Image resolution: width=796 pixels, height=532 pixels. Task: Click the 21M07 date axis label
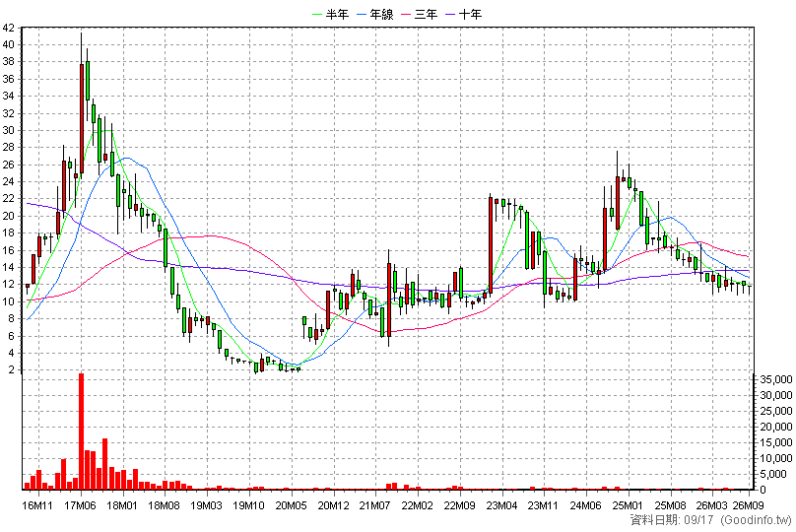[375, 505]
